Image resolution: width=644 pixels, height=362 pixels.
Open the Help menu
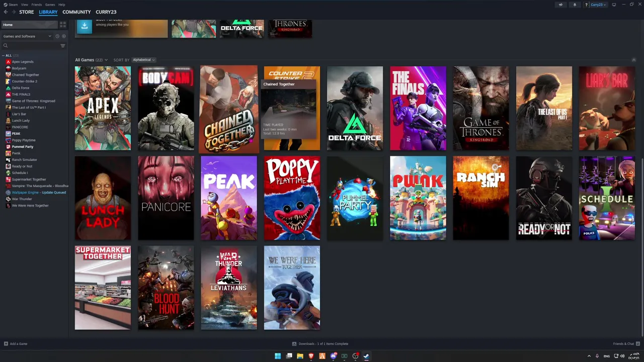pyautogui.click(x=61, y=5)
